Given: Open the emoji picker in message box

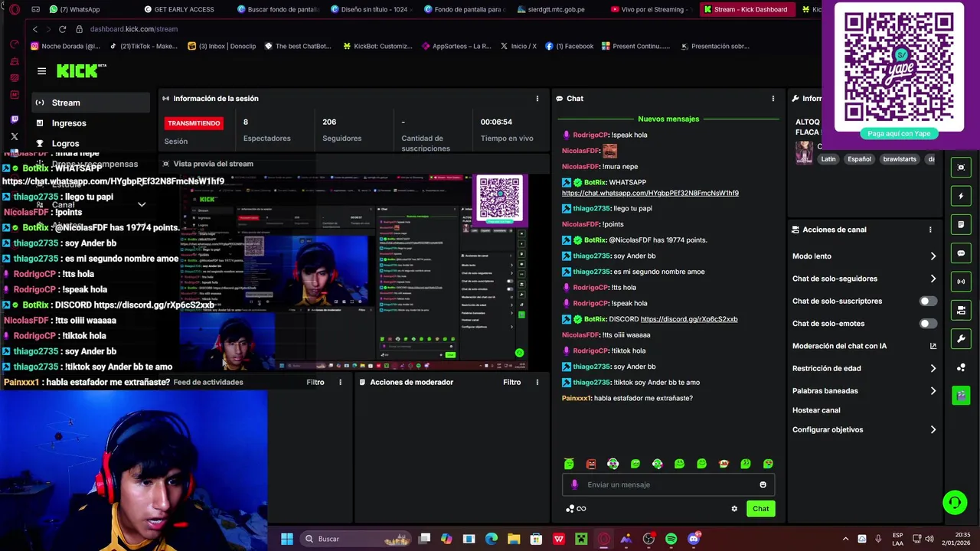Looking at the screenshot, I should [763, 484].
